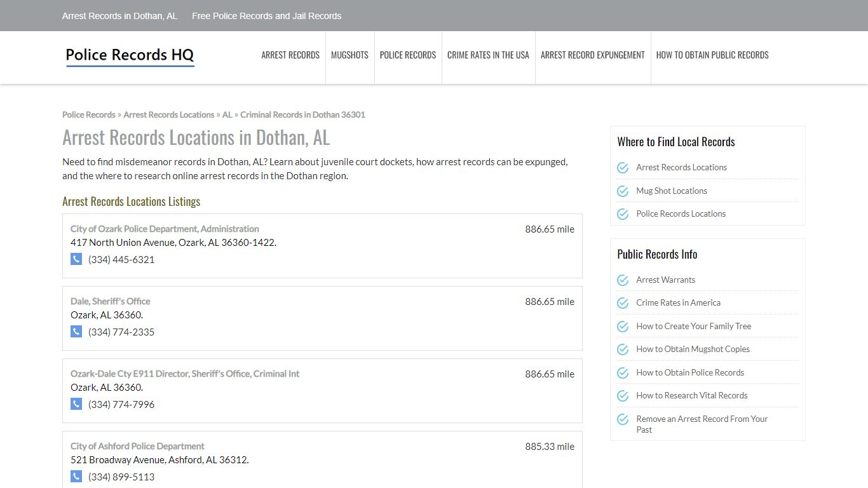Click Criminal Records in Dothan 36301 breadcrumb

(302, 115)
